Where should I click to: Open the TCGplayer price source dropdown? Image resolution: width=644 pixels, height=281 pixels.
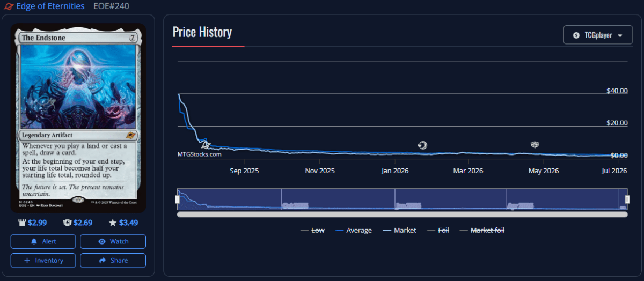[x=598, y=35]
